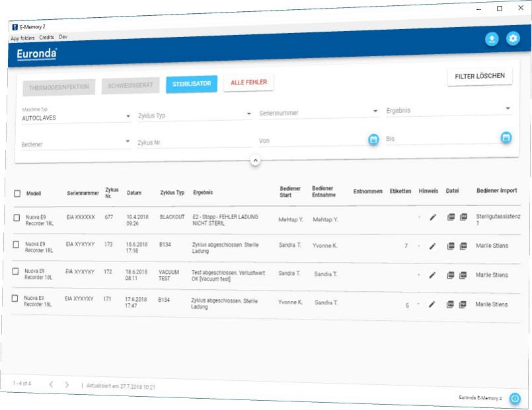This screenshot has width=532, height=410.
Task: Open the Dev menu
Action: tap(63, 36)
